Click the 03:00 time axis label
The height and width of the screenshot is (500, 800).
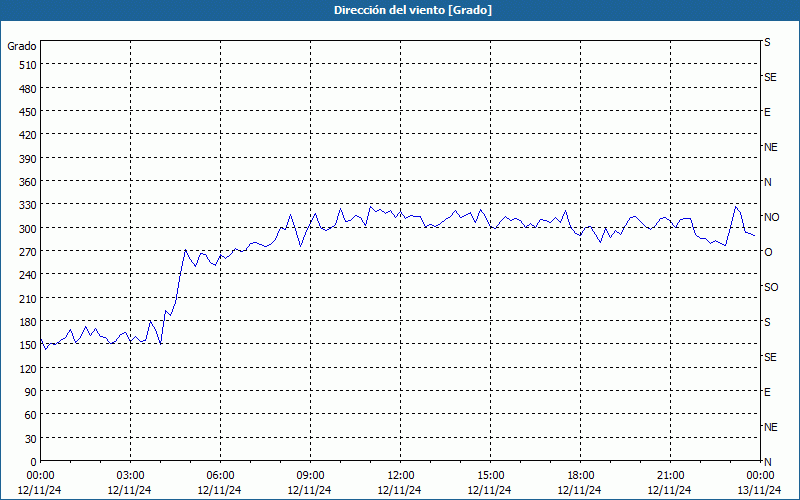(130, 476)
